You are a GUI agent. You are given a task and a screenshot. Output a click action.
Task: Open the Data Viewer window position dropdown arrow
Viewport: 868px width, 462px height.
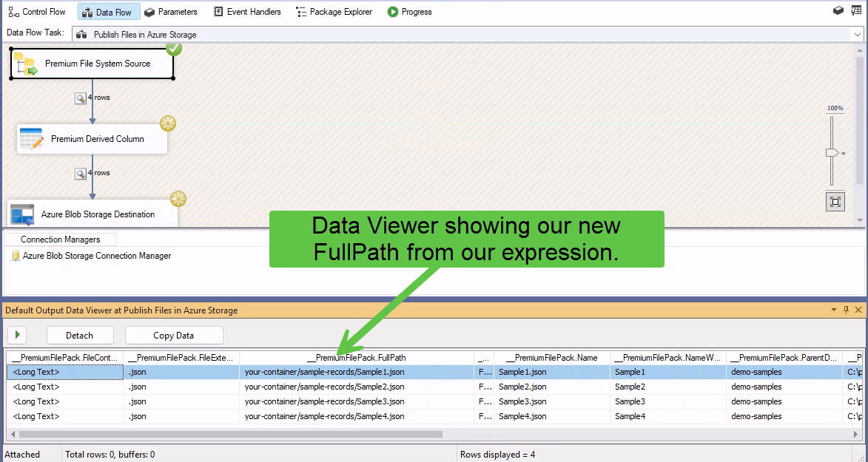(x=835, y=310)
